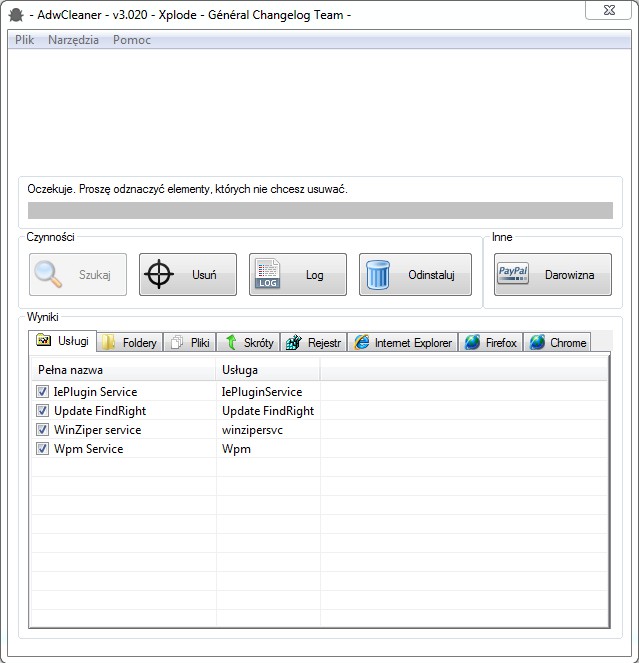
Task: Open the Log report button
Action: pos(298,274)
